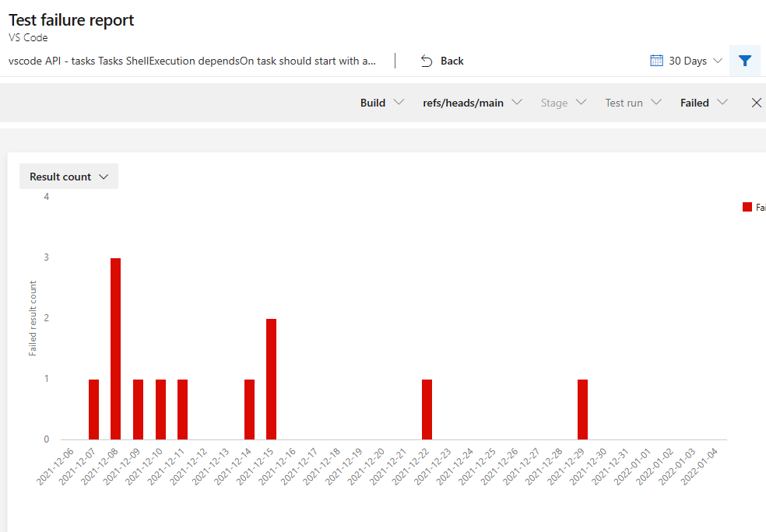
Task: Click the Back arrow icon
Action: pos(427,61)
